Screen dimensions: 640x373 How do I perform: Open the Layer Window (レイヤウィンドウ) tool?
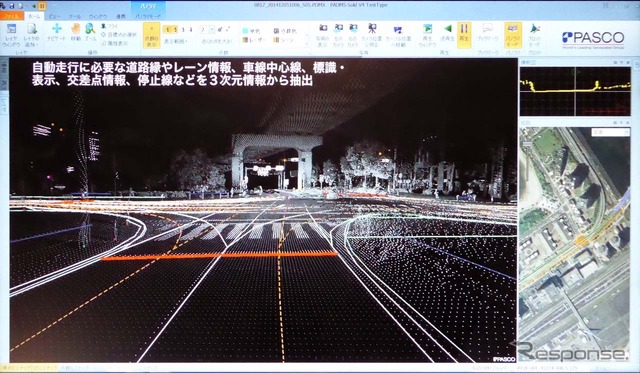click(x=11, y=35)
